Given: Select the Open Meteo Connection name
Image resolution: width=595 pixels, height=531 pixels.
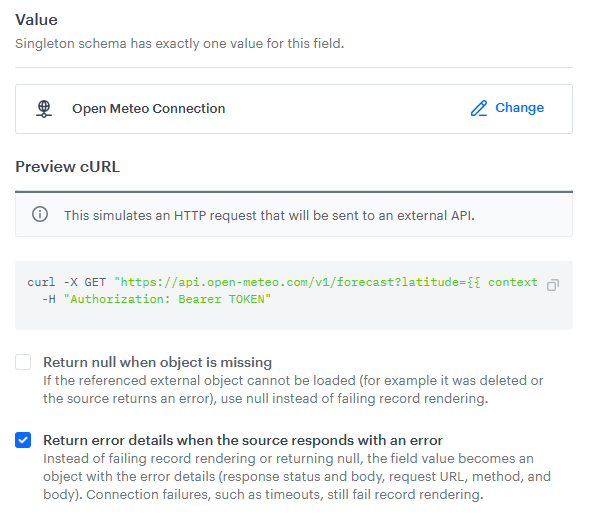Looking at the screenshot, I should (x=149, y=109).
